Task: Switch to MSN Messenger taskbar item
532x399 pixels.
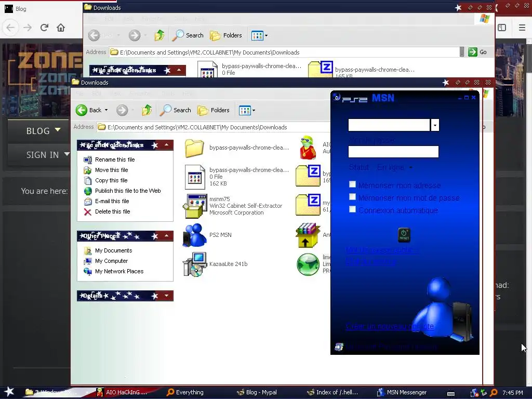Action: point(402,392)
